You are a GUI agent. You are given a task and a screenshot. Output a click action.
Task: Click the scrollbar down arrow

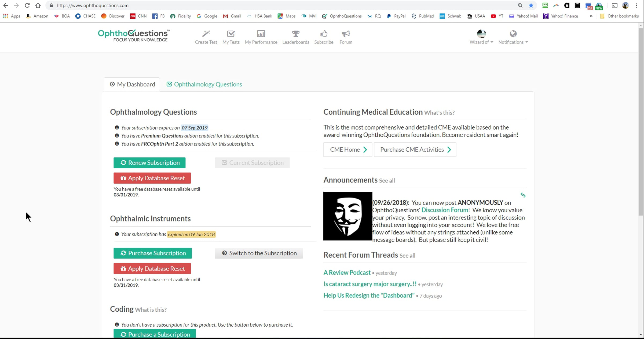(x=641, y=334)
